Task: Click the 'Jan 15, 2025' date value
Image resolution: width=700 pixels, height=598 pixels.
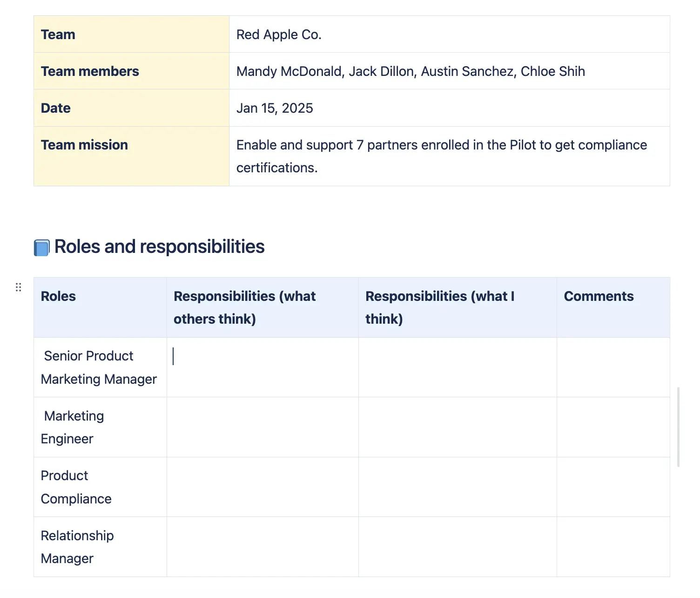Action: pos(275,108)
